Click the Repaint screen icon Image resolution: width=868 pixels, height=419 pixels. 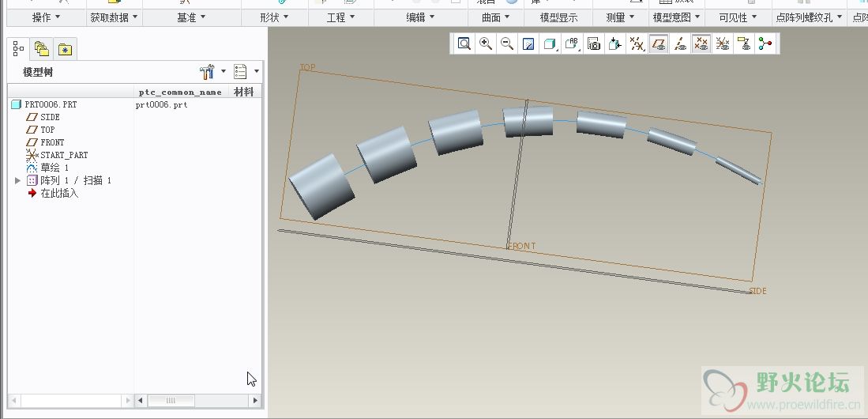click(529, 44)
